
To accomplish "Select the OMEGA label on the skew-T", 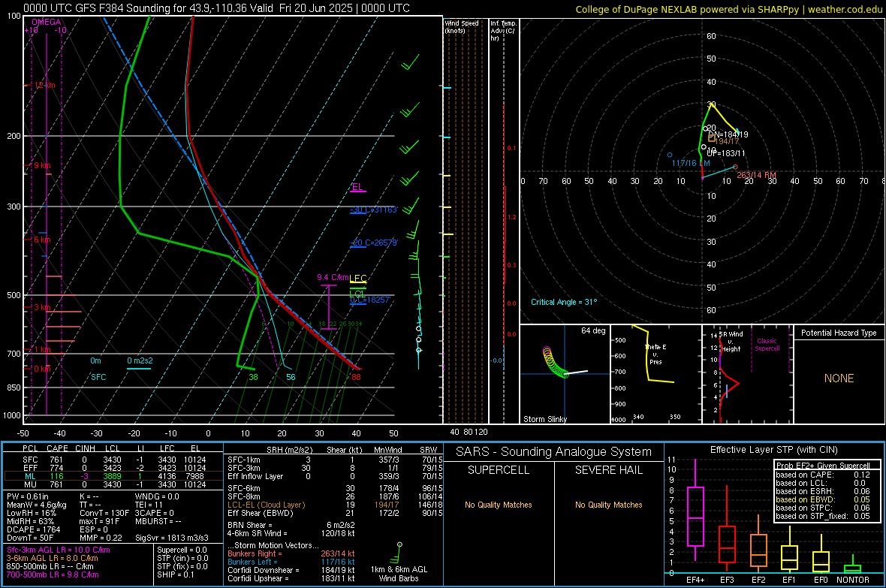I will click(47, 22).
